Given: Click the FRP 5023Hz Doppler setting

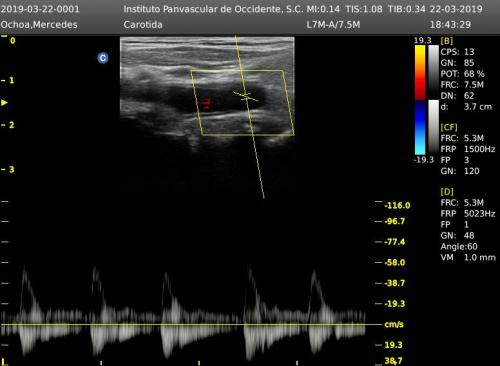Looking at the screenshot, I should (468, 214).
